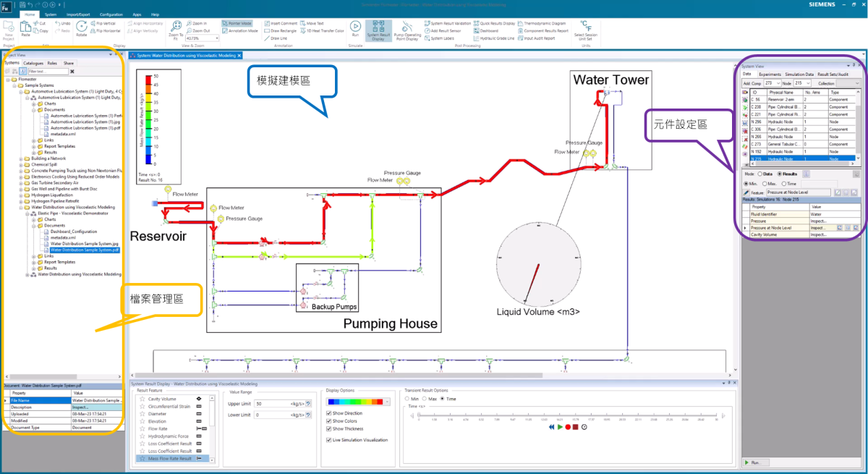Open Thermodynamic Diagram

[542, 24]
